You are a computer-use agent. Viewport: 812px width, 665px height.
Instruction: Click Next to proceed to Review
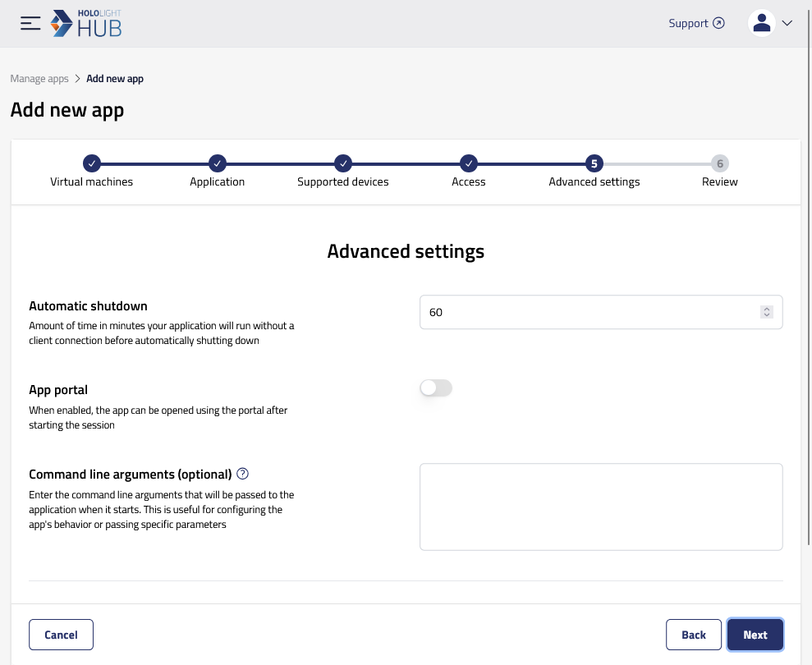(755, 635)
